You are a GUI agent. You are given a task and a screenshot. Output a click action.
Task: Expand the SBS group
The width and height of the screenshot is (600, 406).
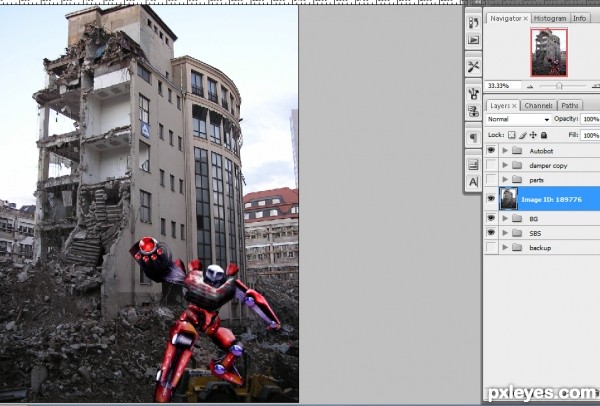[505, 233]
